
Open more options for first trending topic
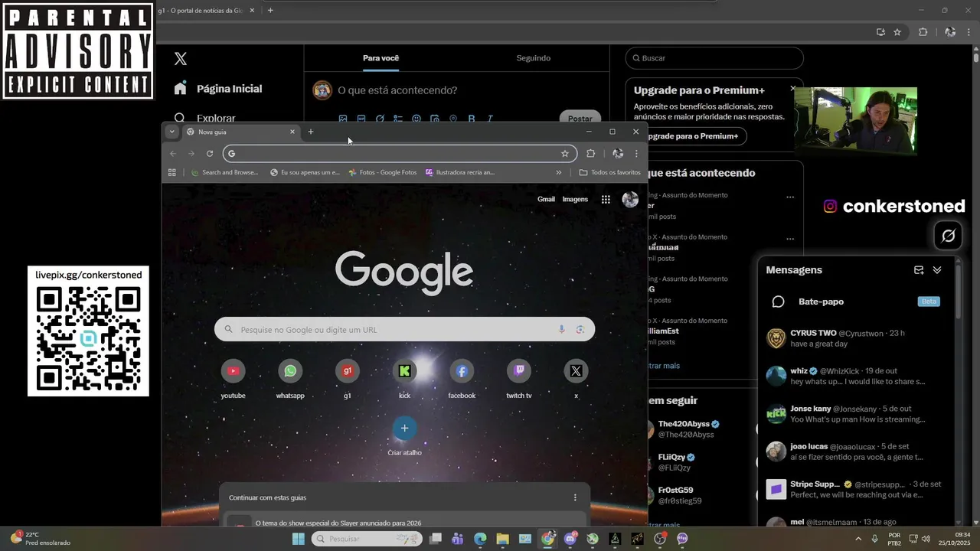point(790,197)
